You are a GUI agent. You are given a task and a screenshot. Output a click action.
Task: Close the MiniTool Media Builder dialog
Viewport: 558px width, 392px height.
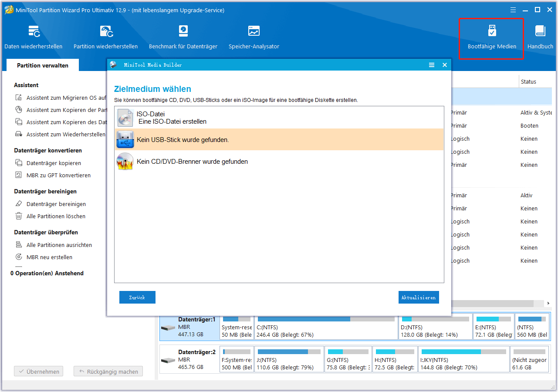click(x=445, y=65)
